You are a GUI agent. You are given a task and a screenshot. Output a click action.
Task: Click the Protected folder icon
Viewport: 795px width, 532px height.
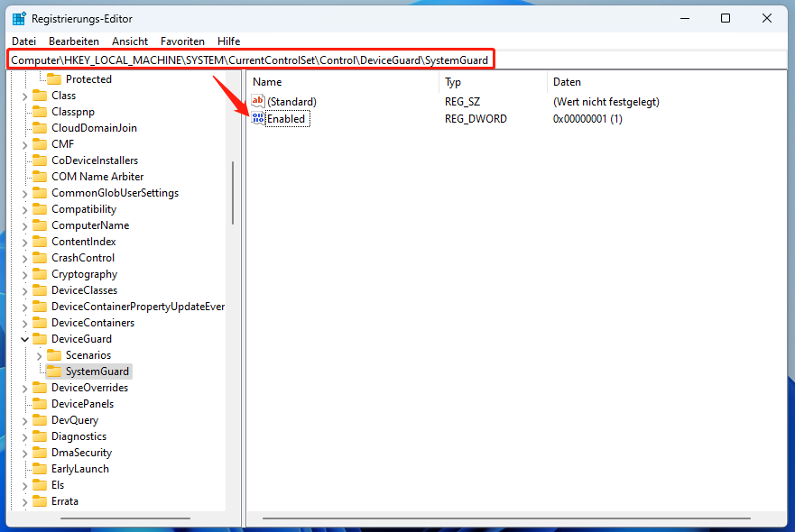tap(54, 79)
